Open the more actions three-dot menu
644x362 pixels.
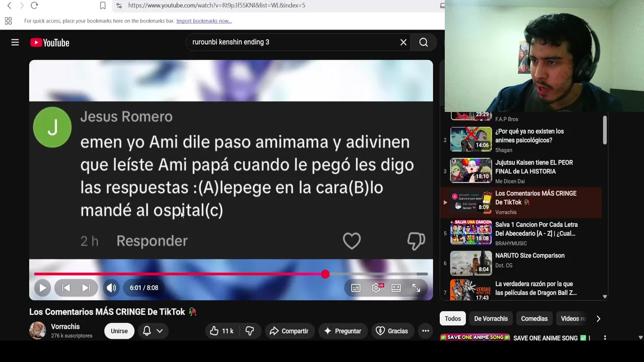tap(426, 331)
